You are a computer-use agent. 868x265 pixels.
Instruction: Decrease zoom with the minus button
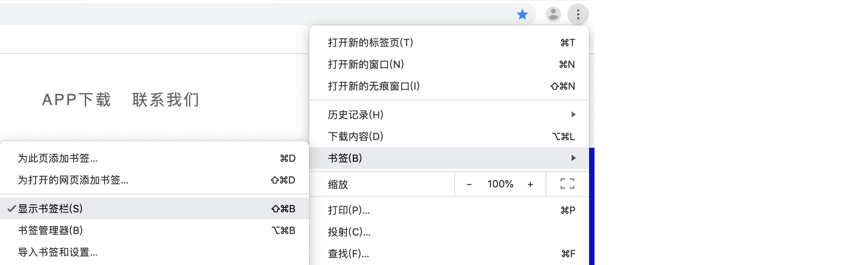click(x=469, y=184)
